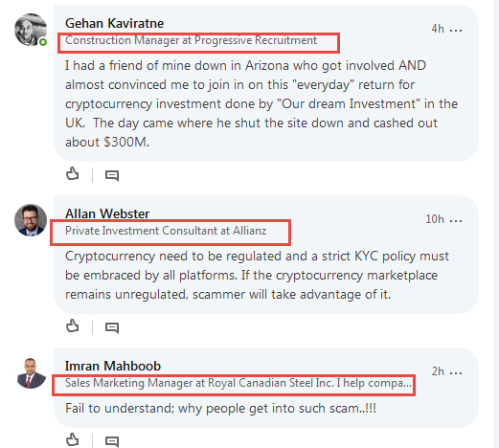This screenshot has width=499, height=448.
Task: Open Allan Webster's profile photo
Action: coord(31,220)
